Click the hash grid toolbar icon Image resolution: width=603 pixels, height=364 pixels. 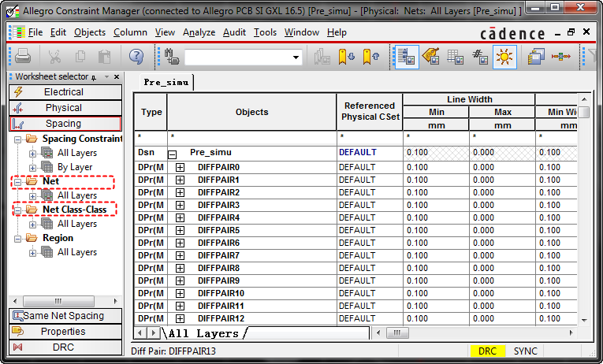point(479,57)
